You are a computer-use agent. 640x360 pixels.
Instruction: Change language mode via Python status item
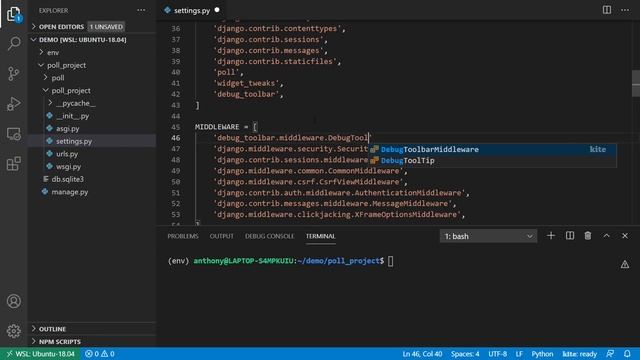(x=542, y=354)
